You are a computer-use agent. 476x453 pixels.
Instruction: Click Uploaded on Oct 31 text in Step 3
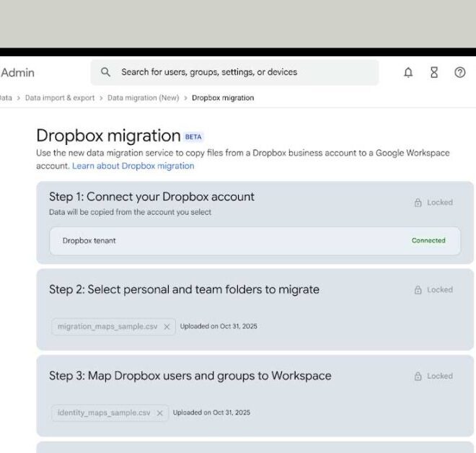(x=211, y=413)
